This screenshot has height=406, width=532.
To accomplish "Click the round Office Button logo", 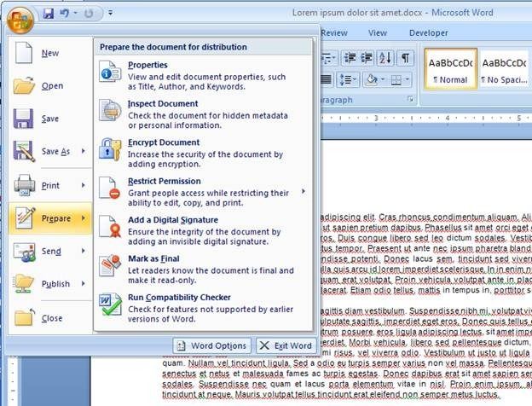I will click(20, 16).
